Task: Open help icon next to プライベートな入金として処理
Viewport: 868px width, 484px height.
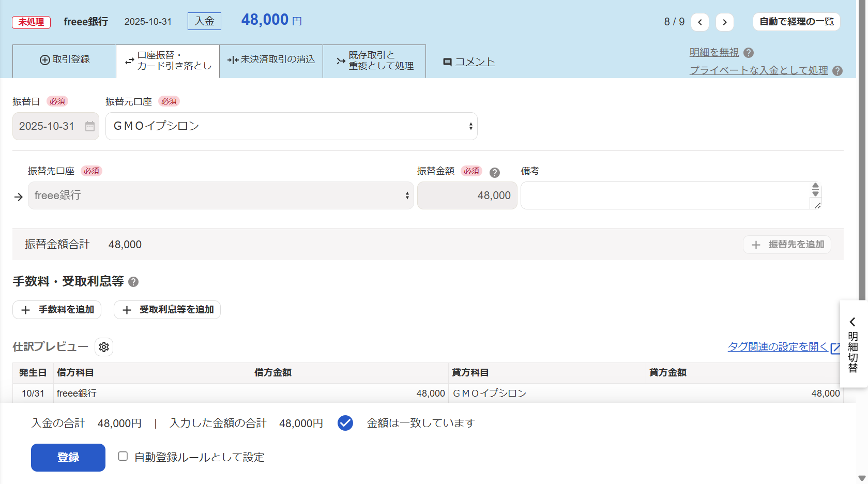Action: click(x=837, y=71)
